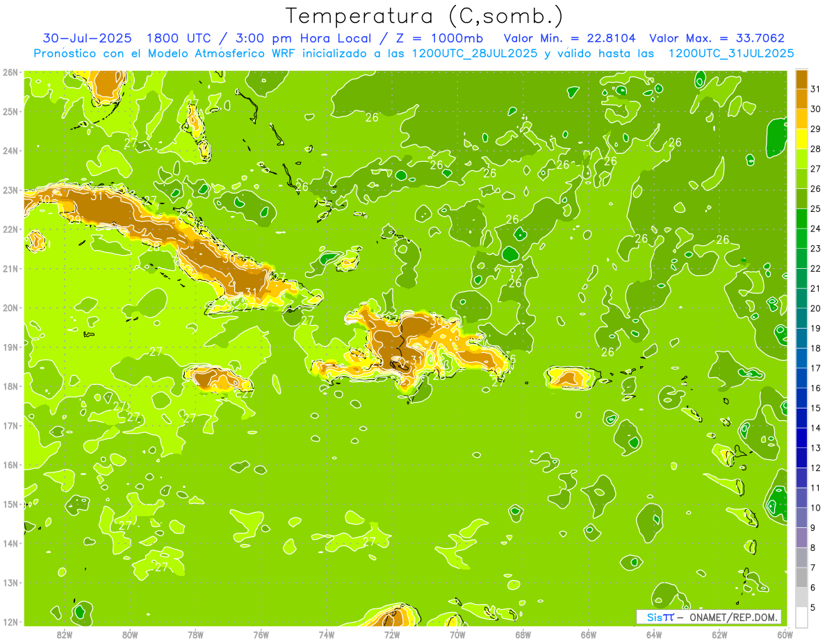Select the "Z = 1000mb" pressure level text
The width and height of the screenshot is (834, 644).
click(441, 38)
